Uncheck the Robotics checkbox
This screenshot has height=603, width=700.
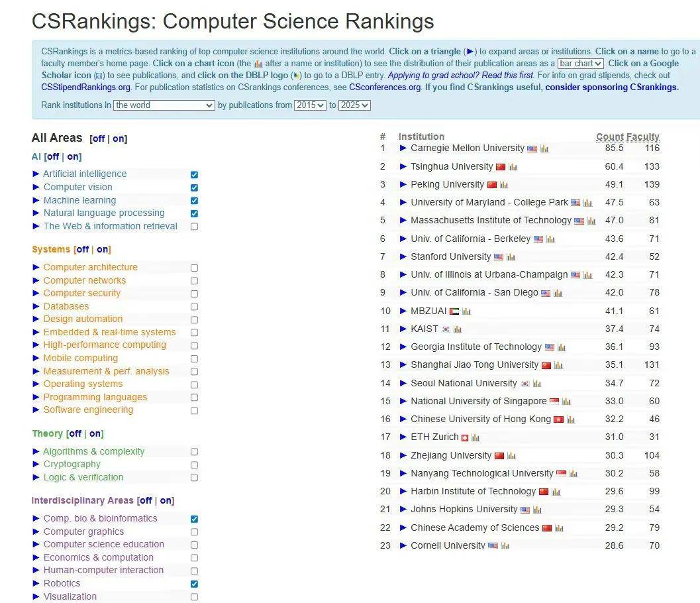[194, 584]
